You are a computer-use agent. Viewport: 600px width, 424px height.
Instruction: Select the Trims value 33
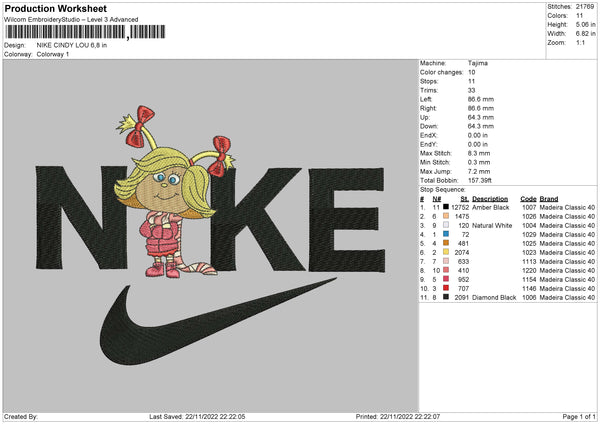(x=471, y=90)
